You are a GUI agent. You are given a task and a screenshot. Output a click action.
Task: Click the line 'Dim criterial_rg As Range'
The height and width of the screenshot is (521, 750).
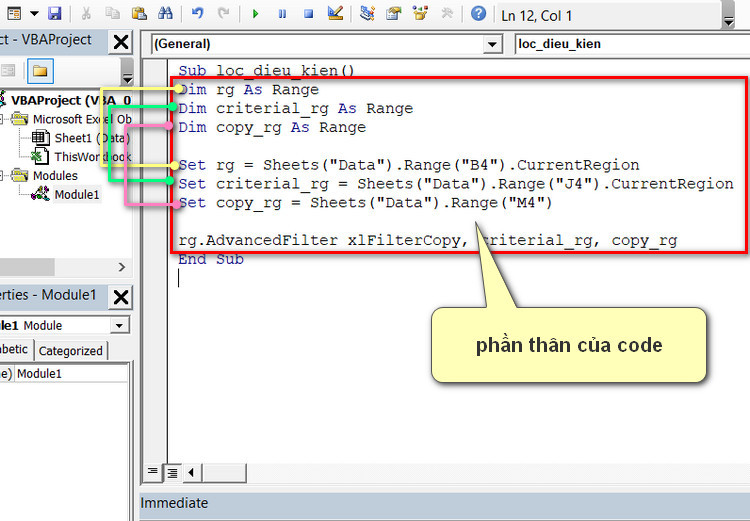[296, 109]
